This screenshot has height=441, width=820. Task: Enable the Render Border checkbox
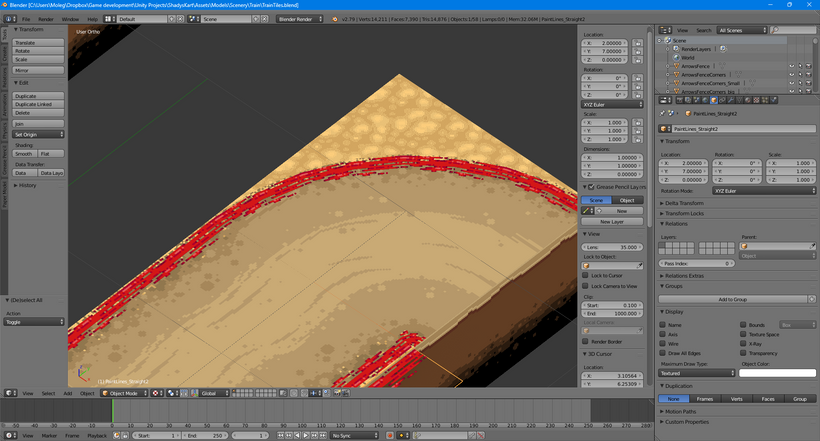click(x=585, y=342)
